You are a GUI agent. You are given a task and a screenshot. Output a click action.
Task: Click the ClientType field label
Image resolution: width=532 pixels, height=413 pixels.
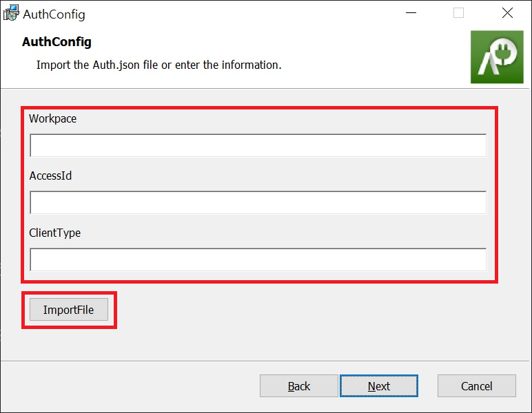click(54, 233)
